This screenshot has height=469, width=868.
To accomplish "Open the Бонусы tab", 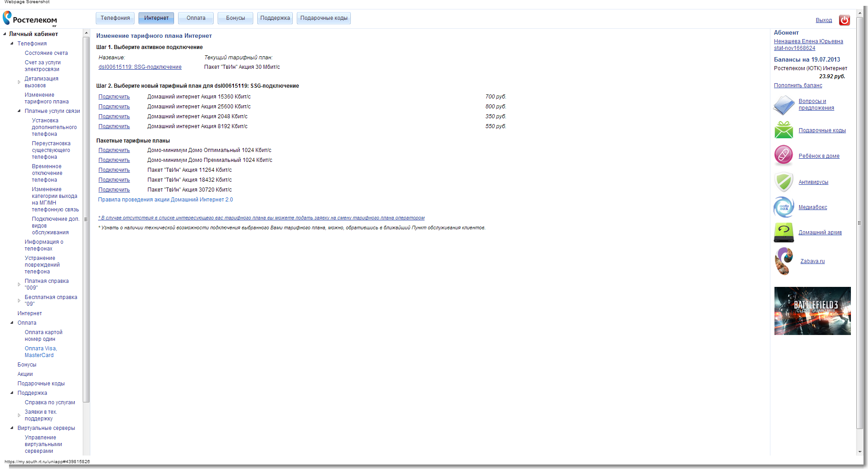I will 236,18.
